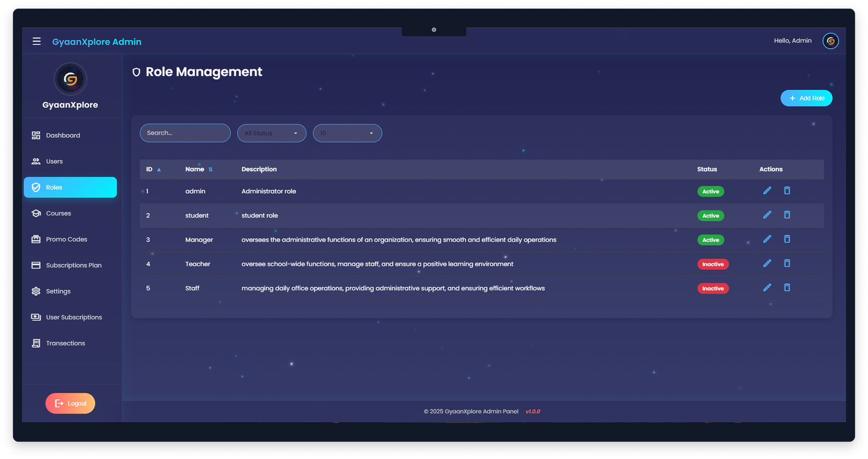Click the Inactive badge for Teacher
The height and width of the screenshot is (459, 868).
(x=712, y=264)
